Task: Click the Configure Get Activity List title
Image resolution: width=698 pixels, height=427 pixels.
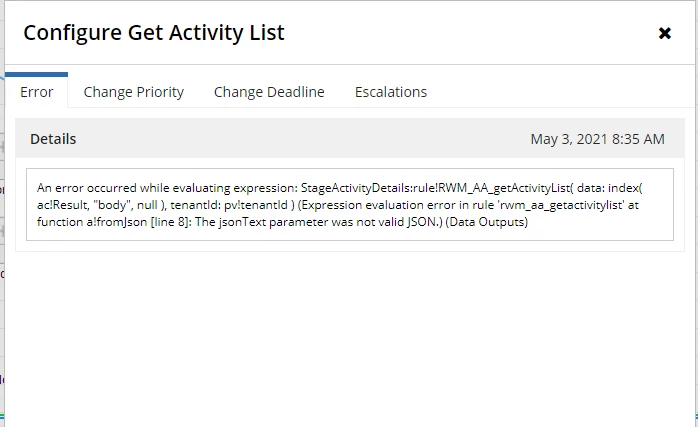Action: click(x=154, y=33)
